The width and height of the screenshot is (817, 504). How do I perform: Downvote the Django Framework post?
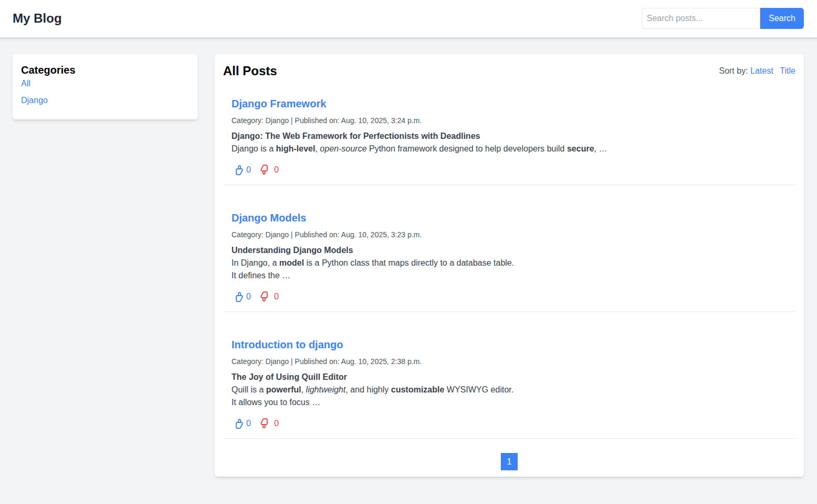(x=264, y=169)
